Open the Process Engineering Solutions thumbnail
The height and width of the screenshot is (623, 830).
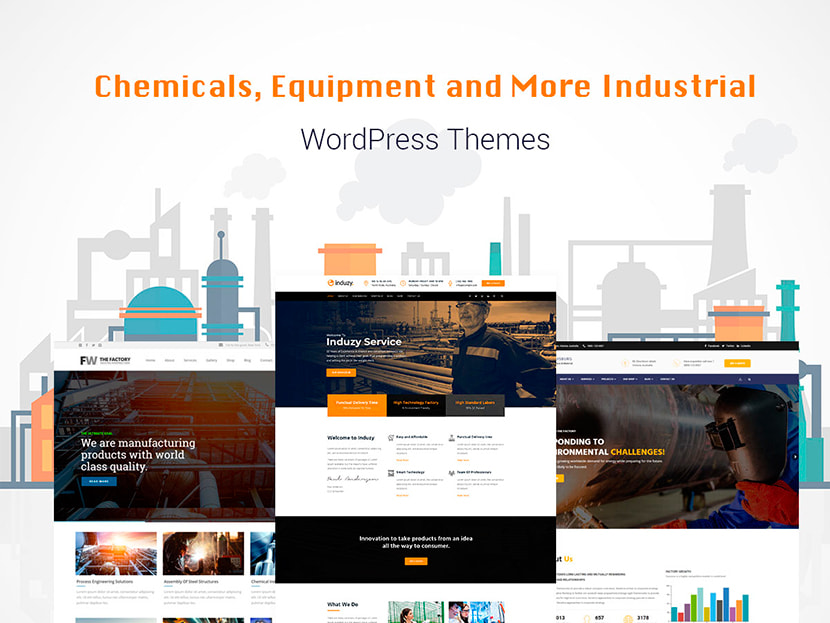tap(116, 553)
